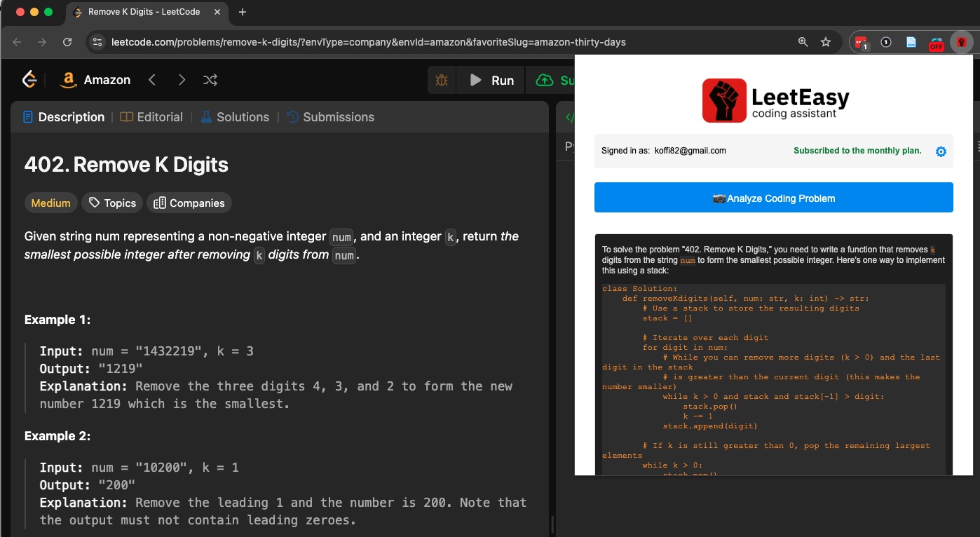Click the 'Example 2:' heading
980x537 pixels.
(57, 436)
